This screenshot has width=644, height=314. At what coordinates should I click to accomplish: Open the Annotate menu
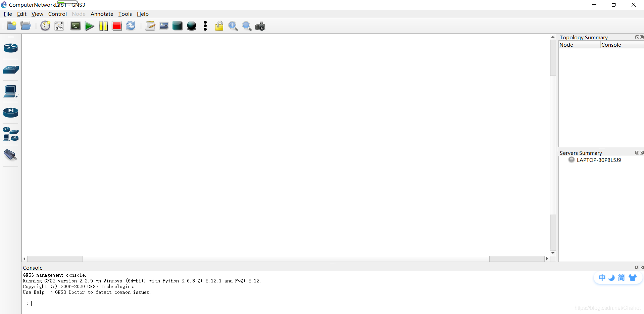pos(102,14)
